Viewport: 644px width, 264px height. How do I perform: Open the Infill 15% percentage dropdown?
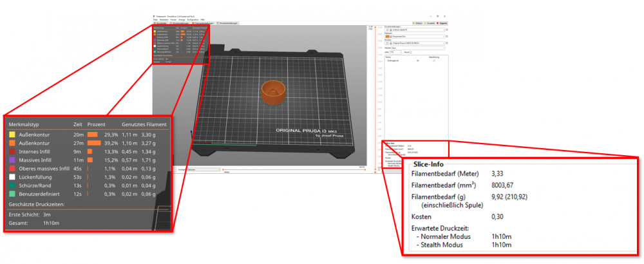(x=395, y=52)
